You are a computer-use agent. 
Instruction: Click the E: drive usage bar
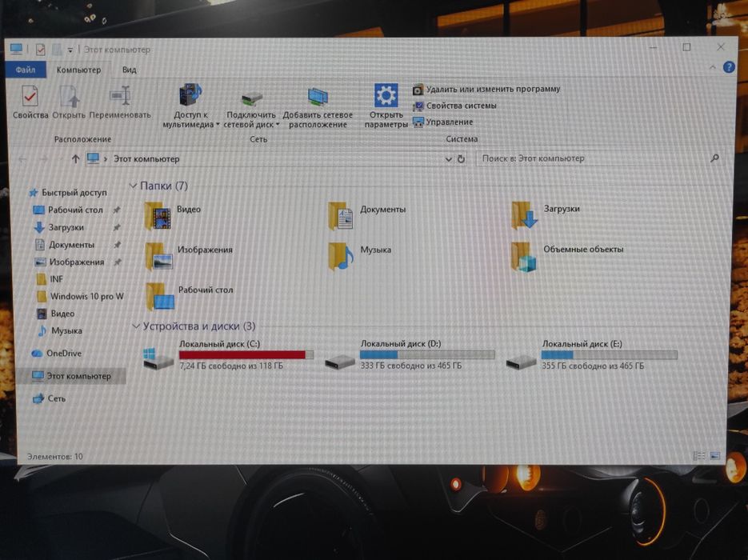pyautogui.click(x=609, y=354)
